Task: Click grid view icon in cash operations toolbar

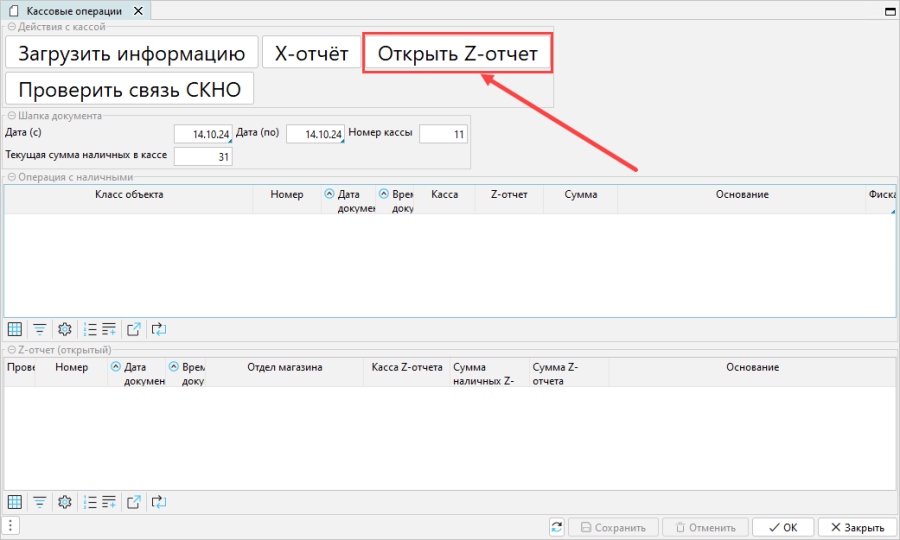Action: [x=15, y=328]
